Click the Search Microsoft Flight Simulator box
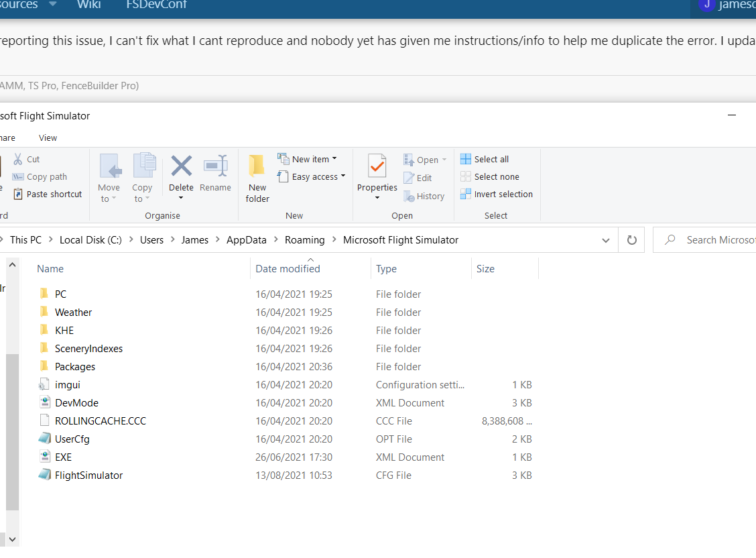756x558 pixels. click(704, 240)
